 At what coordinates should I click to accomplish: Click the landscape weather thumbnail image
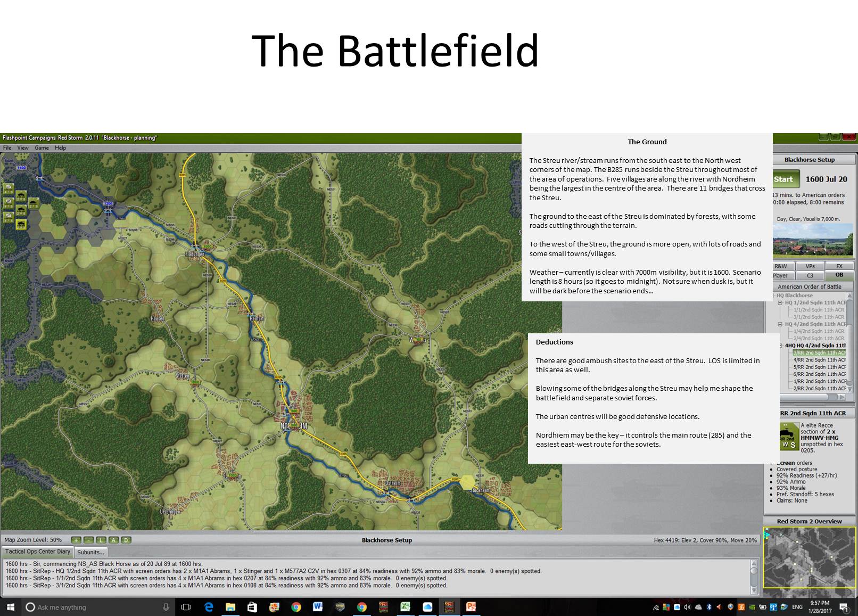[813, 240]
